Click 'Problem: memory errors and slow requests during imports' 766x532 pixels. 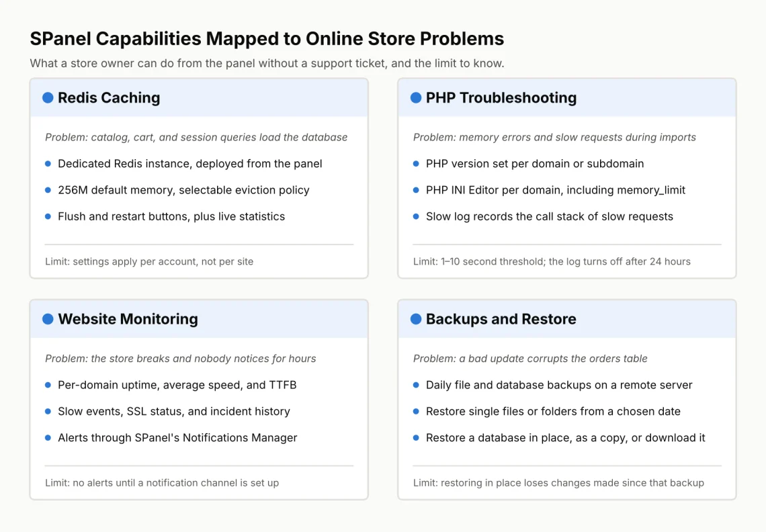coord(554,137)
